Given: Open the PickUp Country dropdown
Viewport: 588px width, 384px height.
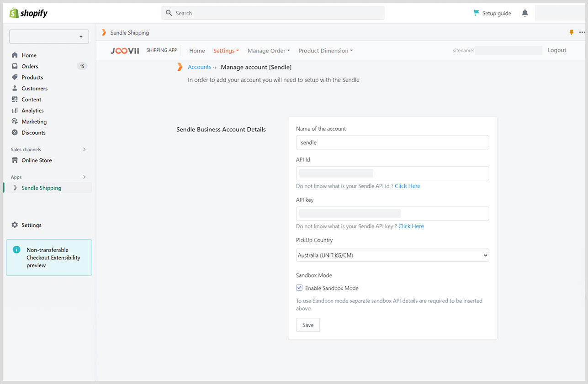Looking at the screenshot, I should pos(392,255).
